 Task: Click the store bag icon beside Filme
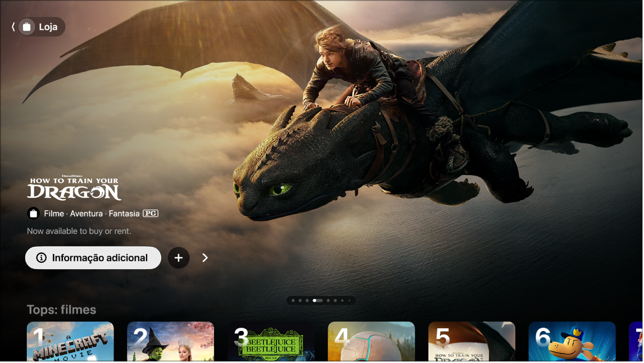(x=33, y=214)
